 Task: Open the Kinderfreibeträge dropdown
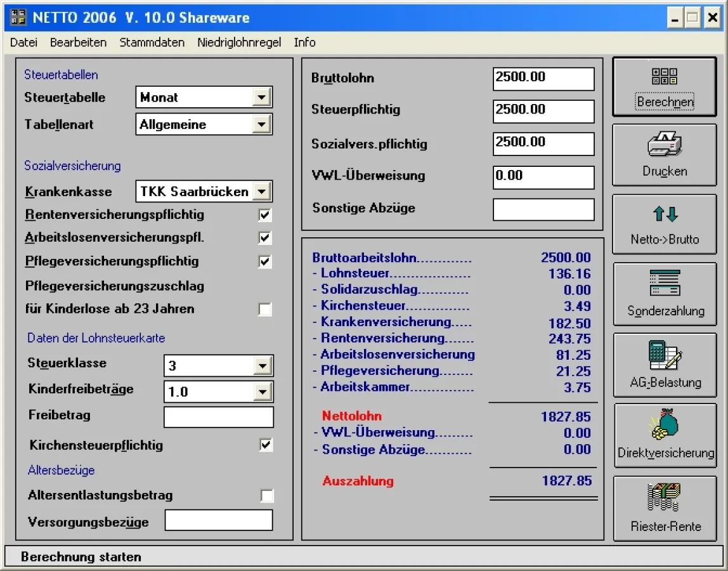tap(262, 392)
